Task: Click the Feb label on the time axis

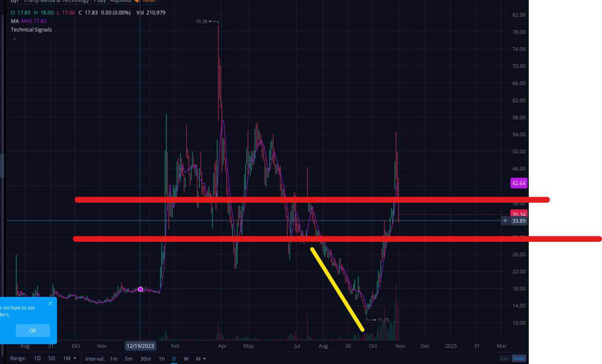Action: pyautogui.click(x=175, y=346)
